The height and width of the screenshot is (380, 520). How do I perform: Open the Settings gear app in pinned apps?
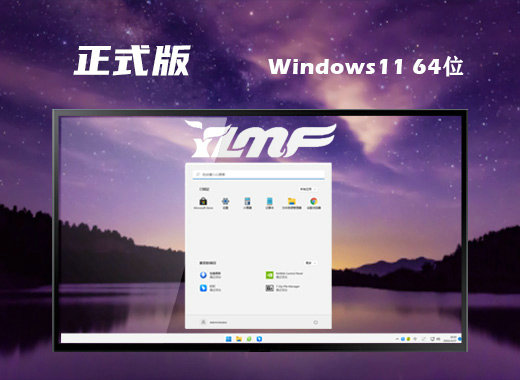[x=225, y=202]
